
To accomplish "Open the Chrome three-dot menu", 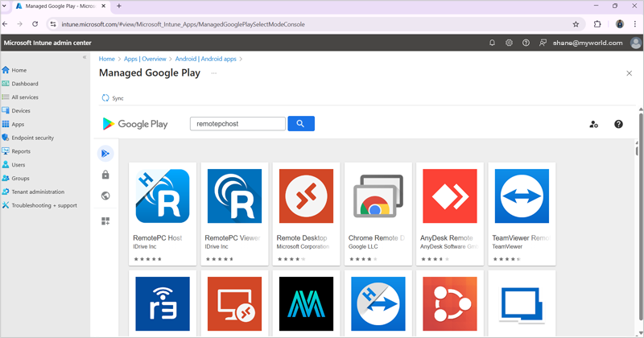I will [x=635, y=24].
